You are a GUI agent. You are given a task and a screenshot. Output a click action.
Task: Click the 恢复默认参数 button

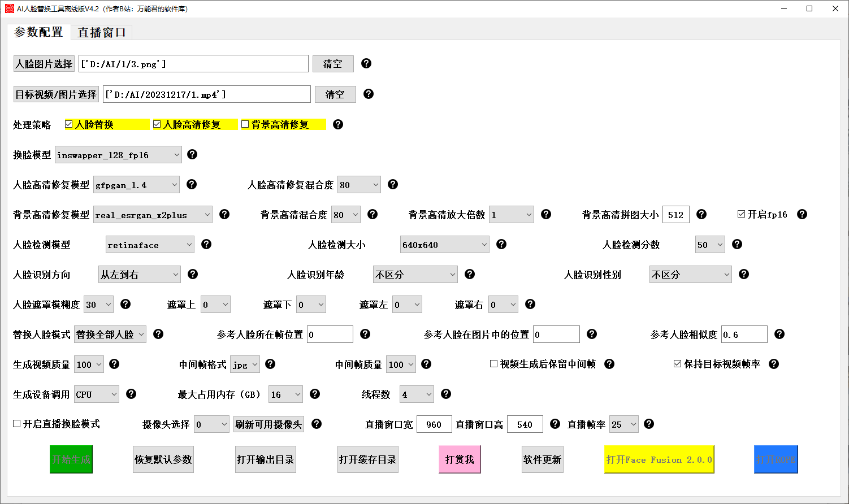[163, 459]
